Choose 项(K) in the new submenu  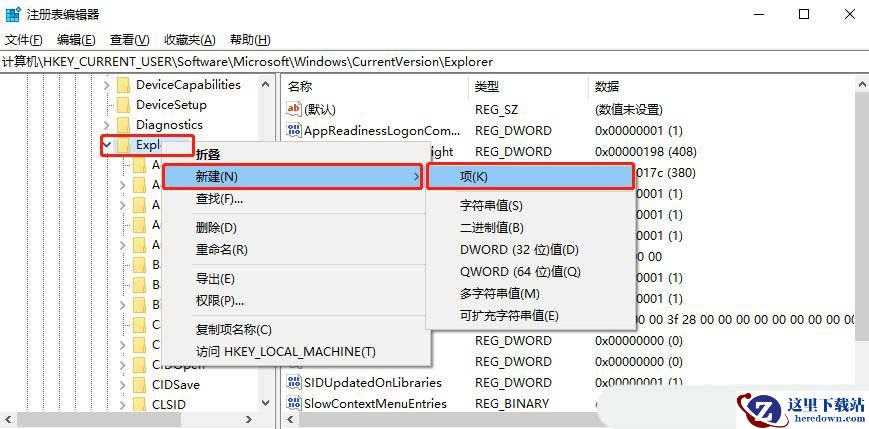tap(474, 177)
